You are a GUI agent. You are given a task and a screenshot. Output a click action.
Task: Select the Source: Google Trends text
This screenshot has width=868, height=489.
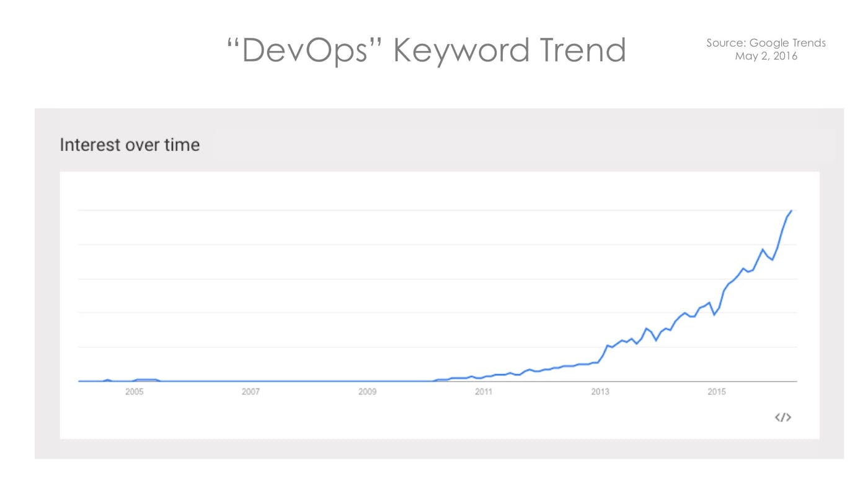pyautogui.click(x=766, y=43)
